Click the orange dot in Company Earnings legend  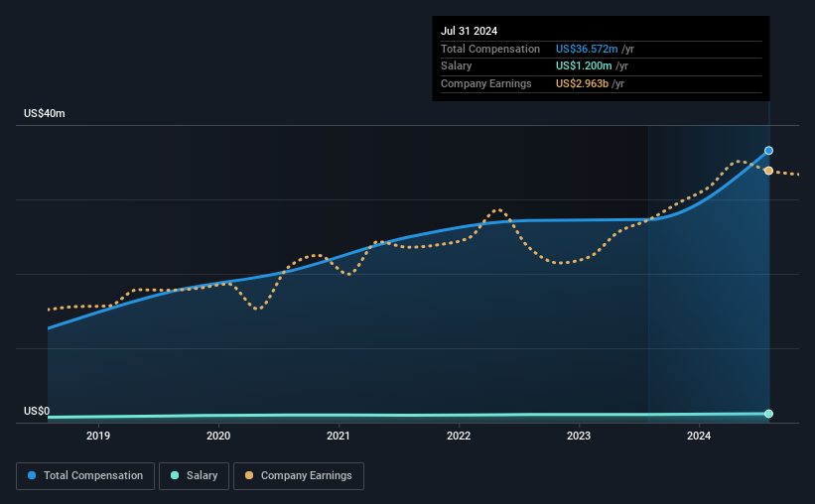(249, 475)
